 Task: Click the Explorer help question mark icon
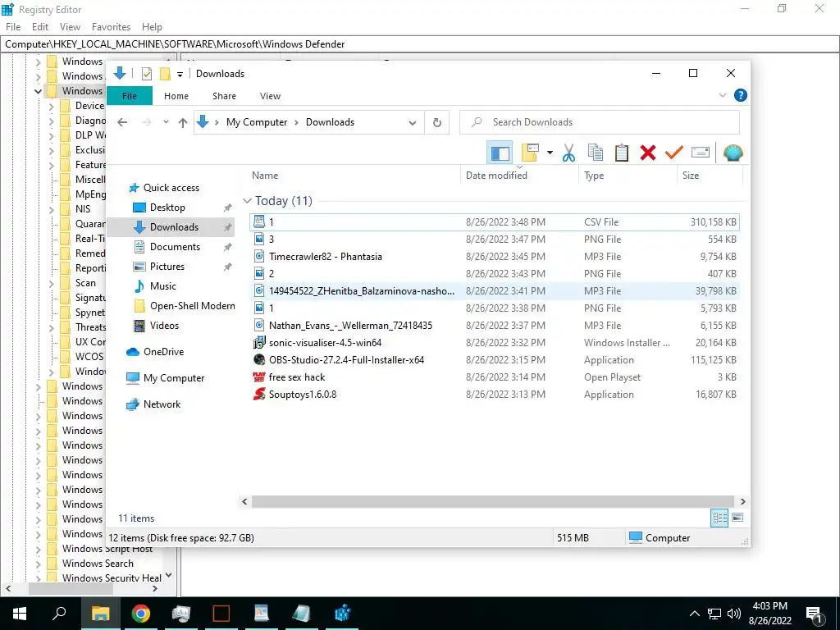coord(741,95)
